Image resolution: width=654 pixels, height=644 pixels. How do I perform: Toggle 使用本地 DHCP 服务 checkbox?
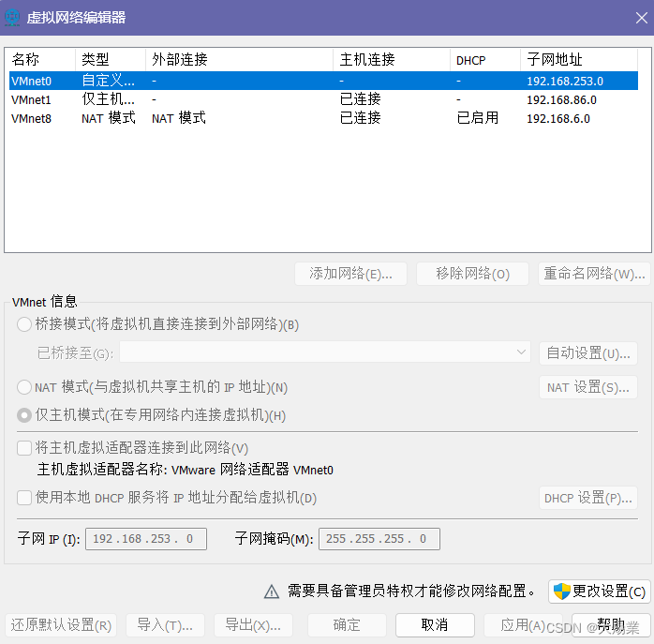(24, 498)
